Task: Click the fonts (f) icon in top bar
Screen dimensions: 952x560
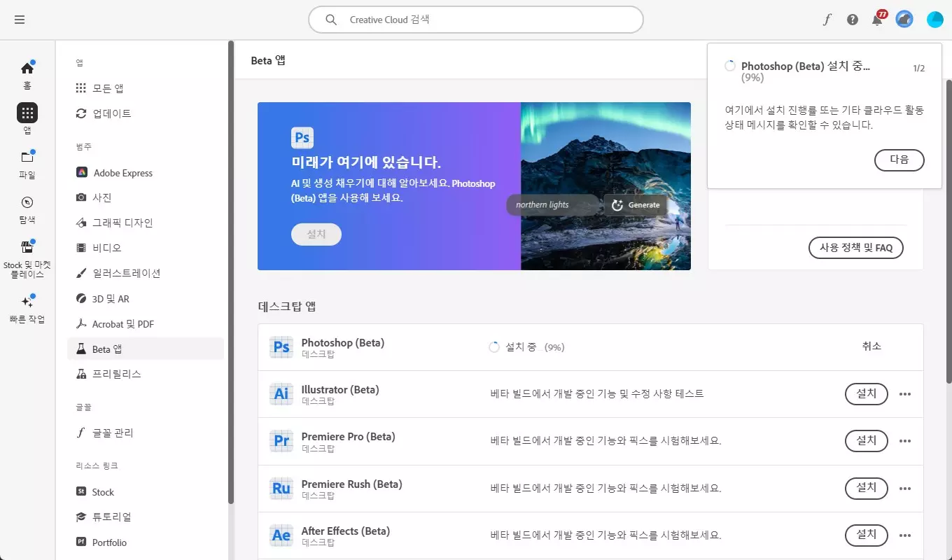Action: tap(827, 20)
